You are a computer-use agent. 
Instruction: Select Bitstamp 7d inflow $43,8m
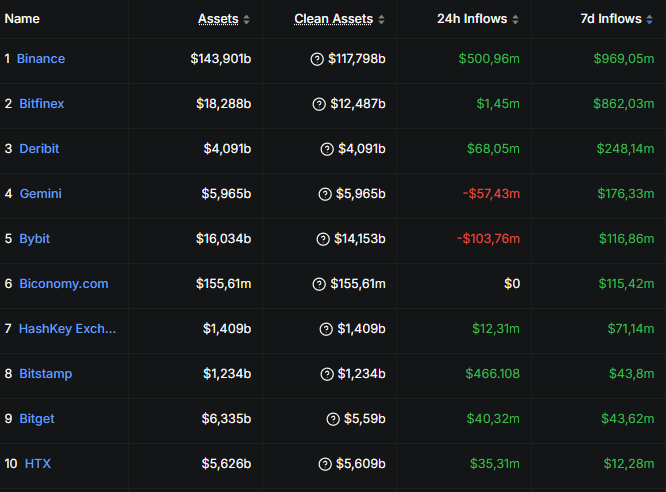point(632,374)
